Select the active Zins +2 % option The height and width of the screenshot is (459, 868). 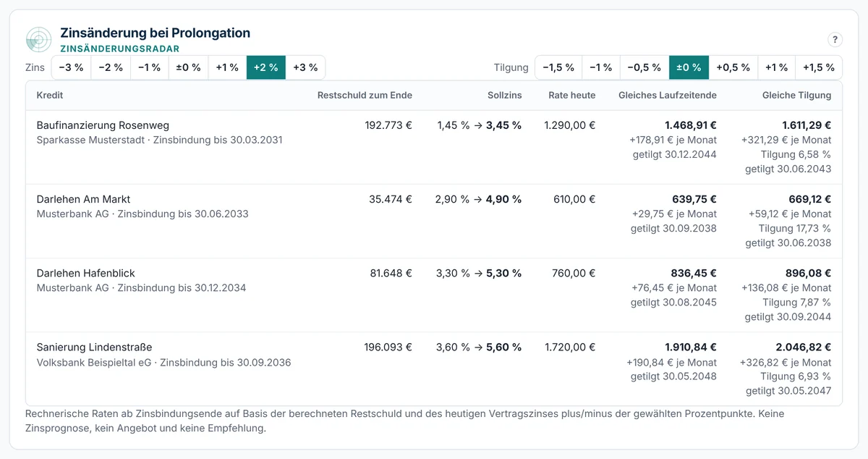[266, 67]
